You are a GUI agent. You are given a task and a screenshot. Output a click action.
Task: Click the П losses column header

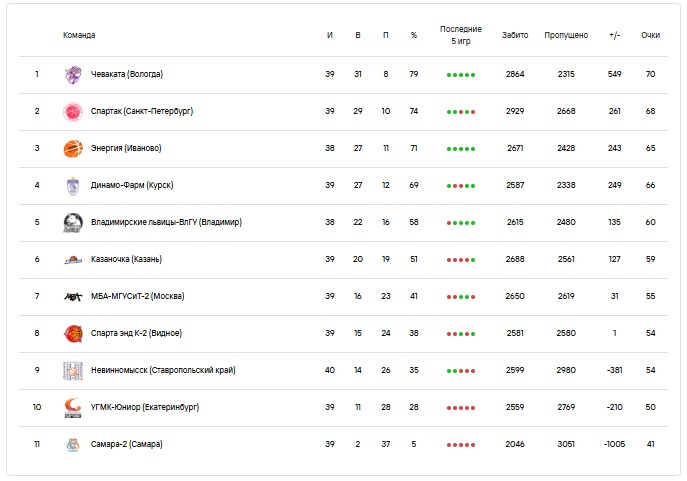point(386,35)
